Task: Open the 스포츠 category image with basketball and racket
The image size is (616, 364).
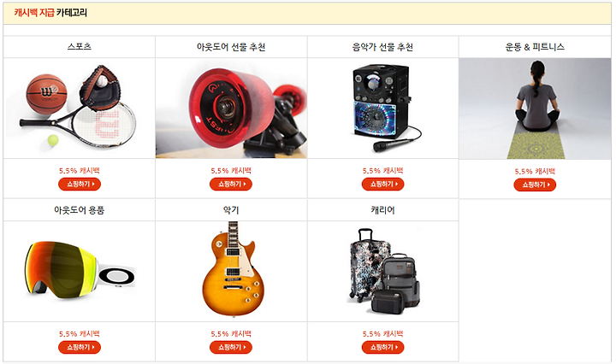Action: [80, 109]
